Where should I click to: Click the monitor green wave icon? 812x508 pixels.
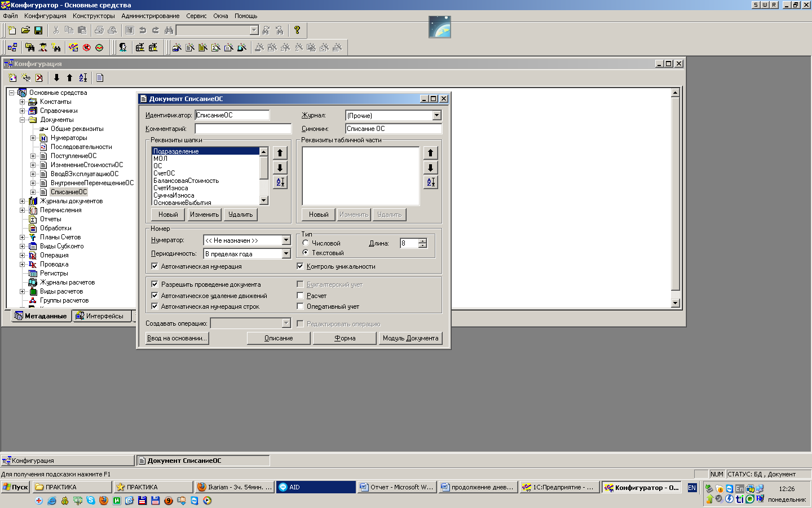point(99,47)
